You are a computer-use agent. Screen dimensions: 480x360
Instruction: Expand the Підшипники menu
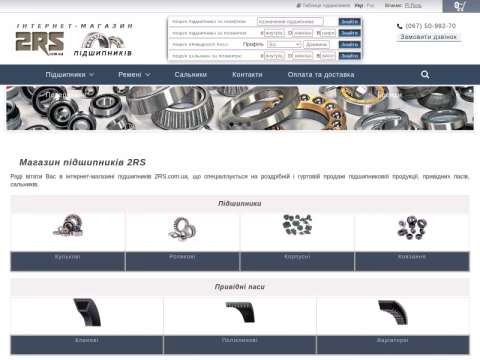70,75
